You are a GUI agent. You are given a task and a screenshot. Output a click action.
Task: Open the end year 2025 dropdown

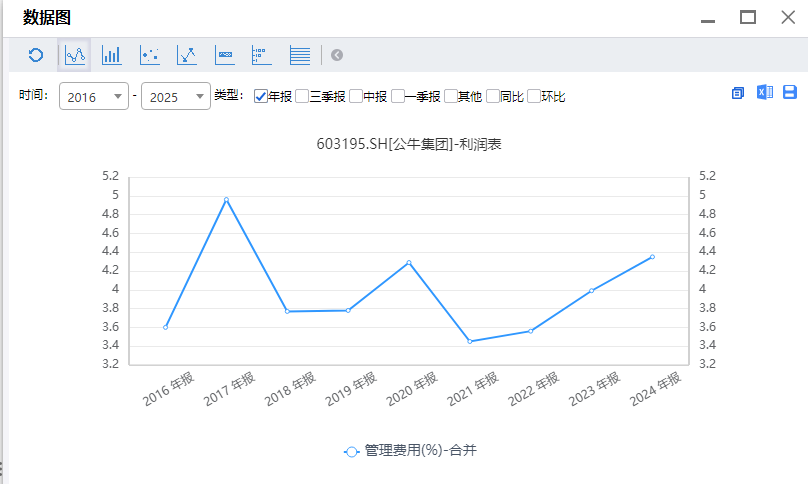(x=176, y=96)
